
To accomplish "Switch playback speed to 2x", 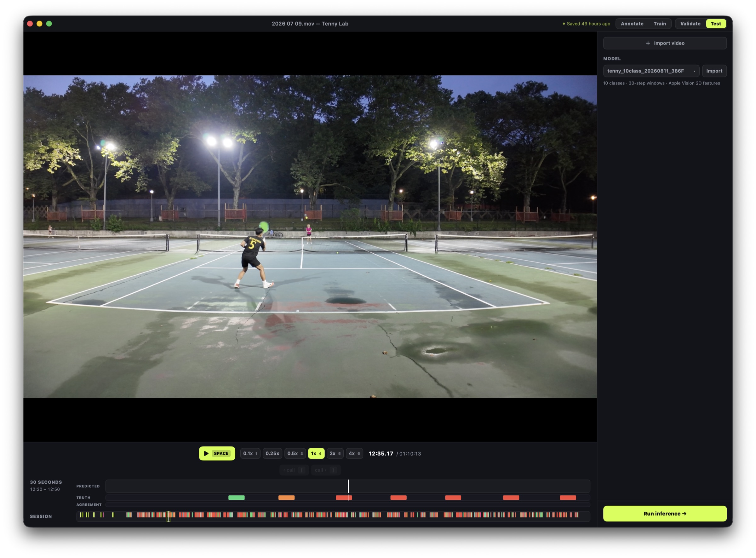I will point(335,453).
